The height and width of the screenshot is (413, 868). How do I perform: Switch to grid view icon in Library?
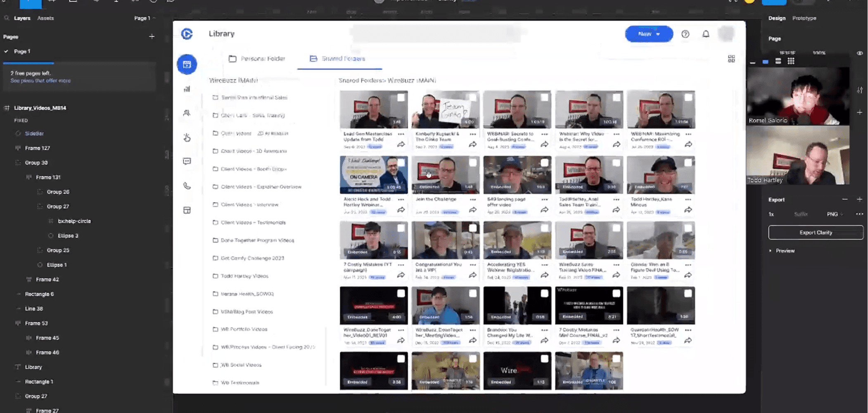pyautogui.click(x=731, y=59)
